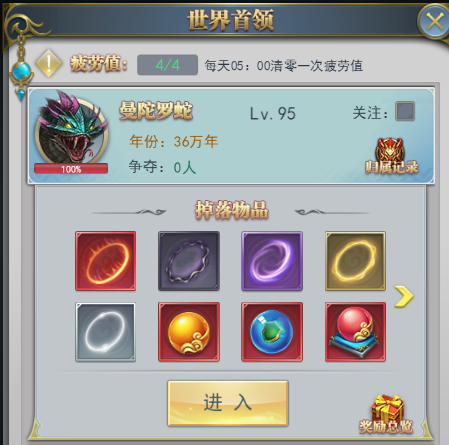Open the 奖励总览 gift box rewards overview
The width and height of the screenshot is (449, 445).
click(x=386, y=414)
